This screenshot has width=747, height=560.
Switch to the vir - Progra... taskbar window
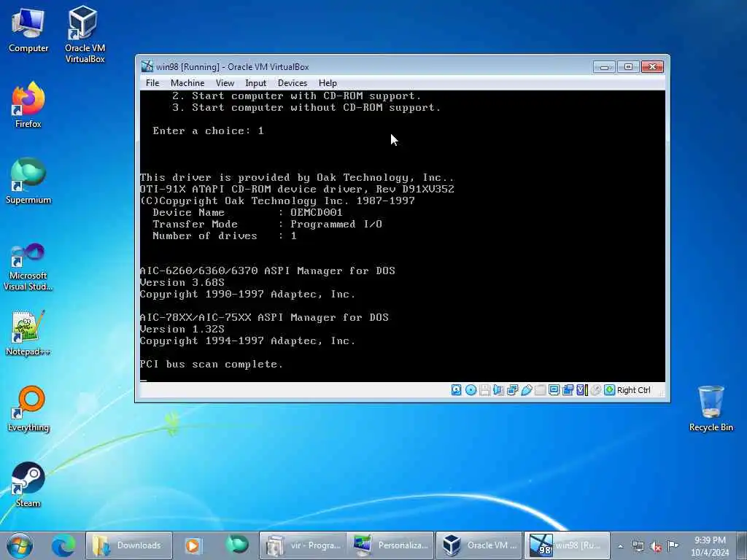tap(303, 545)
